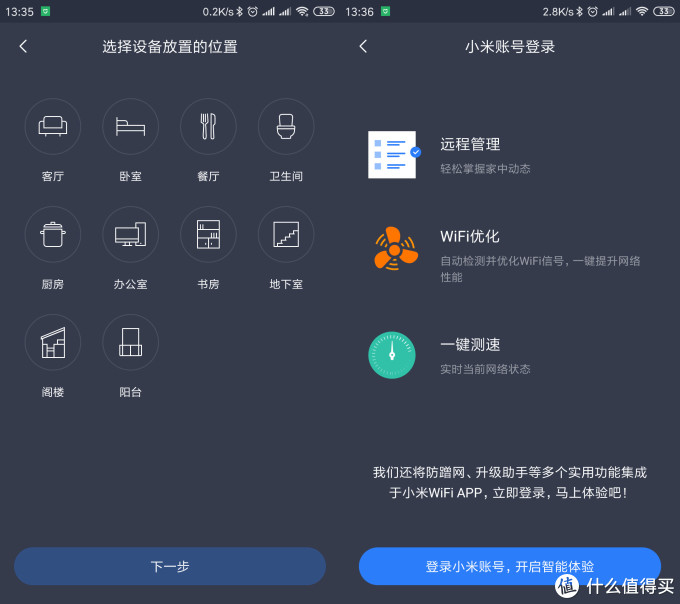Tap the 自动检测并优化WiFi信号 description
The image size is (680, 604).
click(540, 269)
